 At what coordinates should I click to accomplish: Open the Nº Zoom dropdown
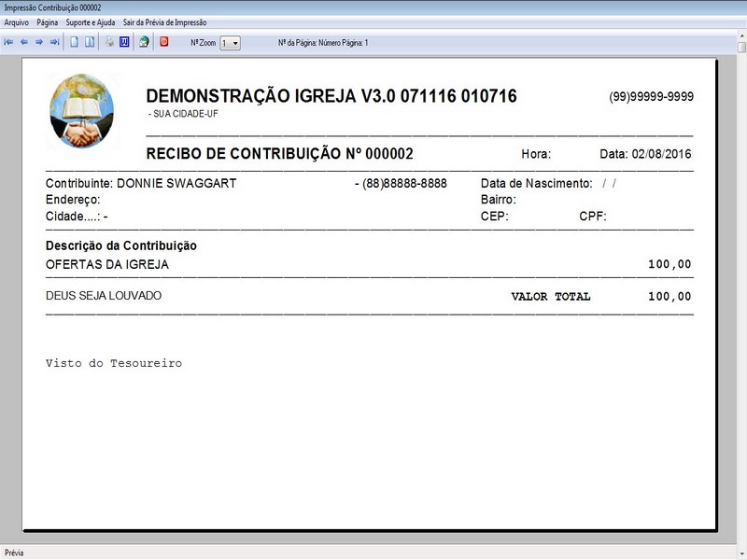click(x=230, y=43)
